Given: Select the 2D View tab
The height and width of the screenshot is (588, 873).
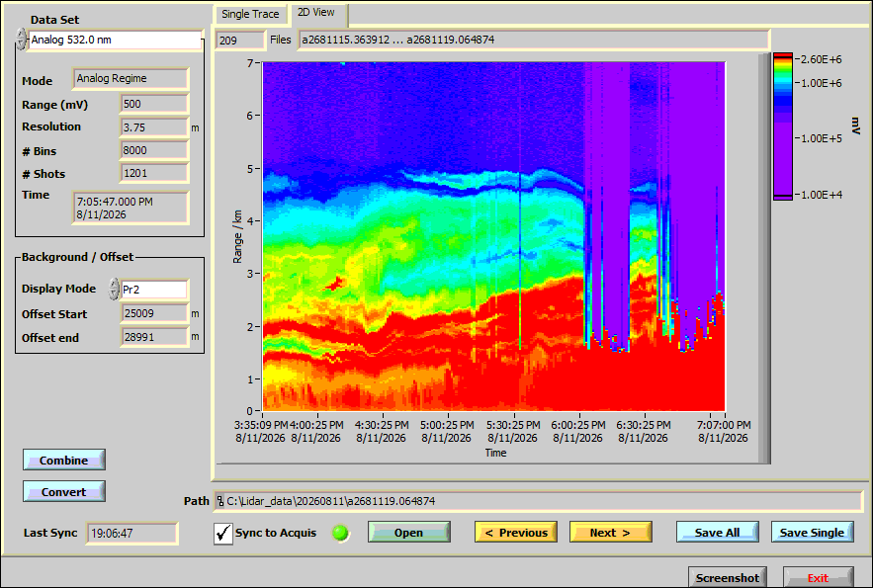Looking at the screenshot, I should click(x=318, y=13).
